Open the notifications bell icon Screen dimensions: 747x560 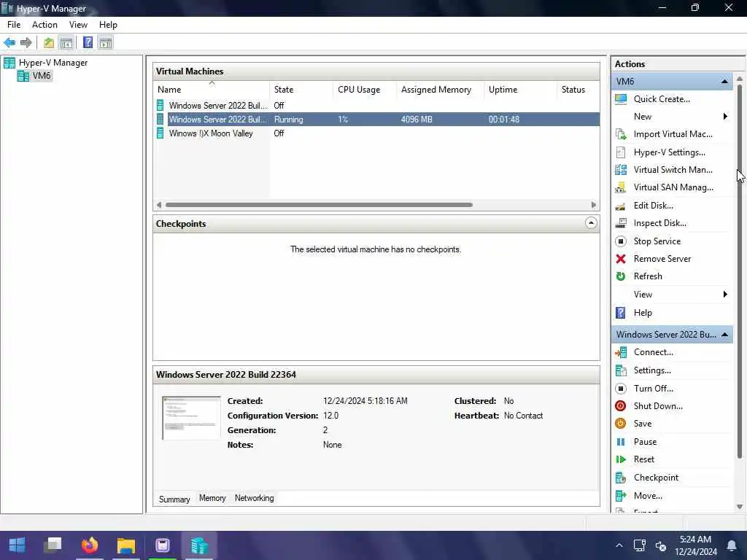[x=731, y=545]
